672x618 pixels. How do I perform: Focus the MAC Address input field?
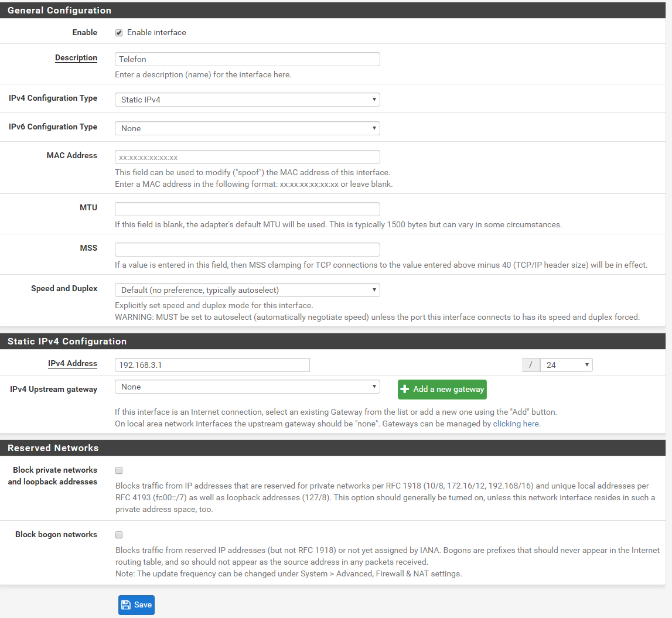(x=247, y=157)
